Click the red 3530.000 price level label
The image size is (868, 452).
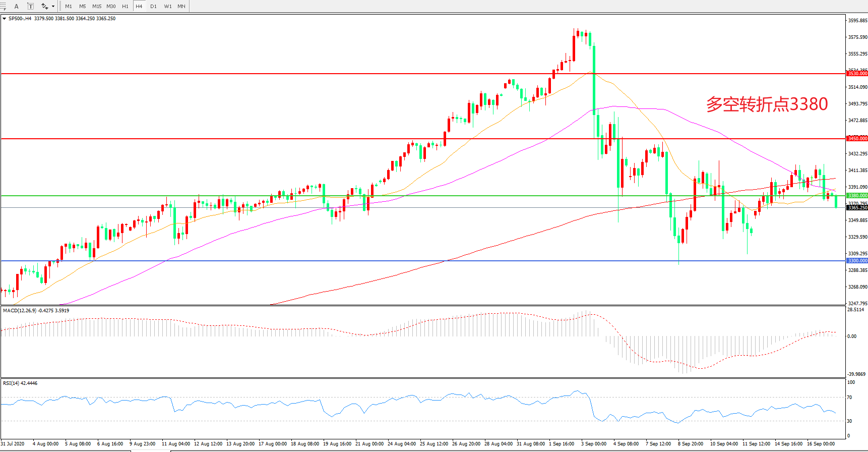point(857,74)
